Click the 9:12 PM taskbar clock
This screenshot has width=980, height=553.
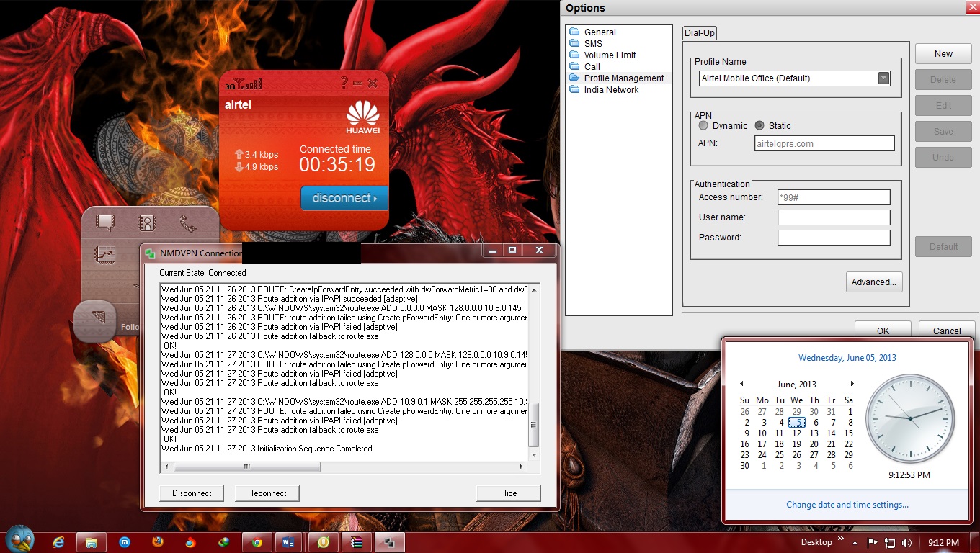943,542
